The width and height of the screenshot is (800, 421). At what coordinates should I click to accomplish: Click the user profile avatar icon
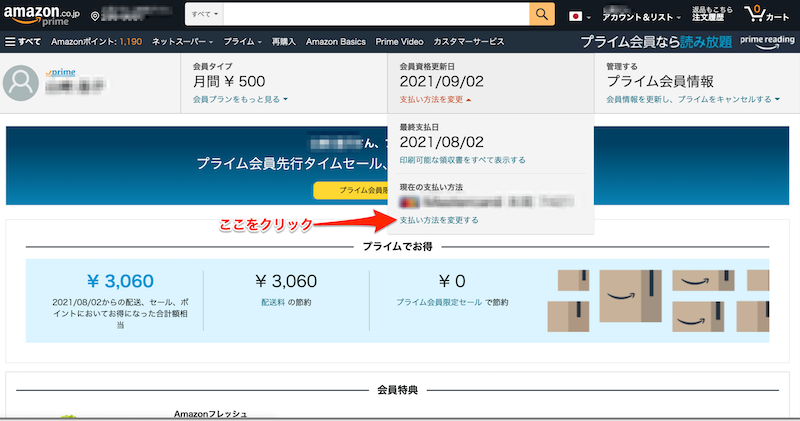pos(21,83)
